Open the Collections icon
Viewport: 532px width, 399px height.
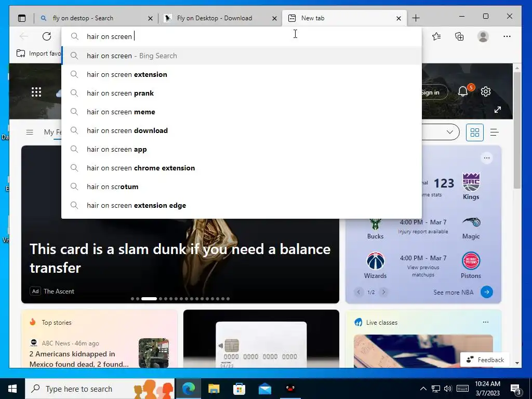click(x=459, y=36)
